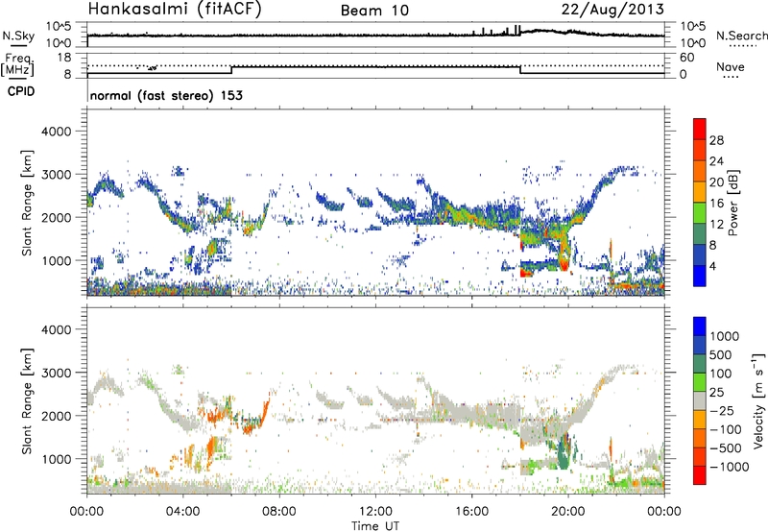Click the 4000 tick in power panel
This screenshot has height=532, width=768.
click(56, 132)
